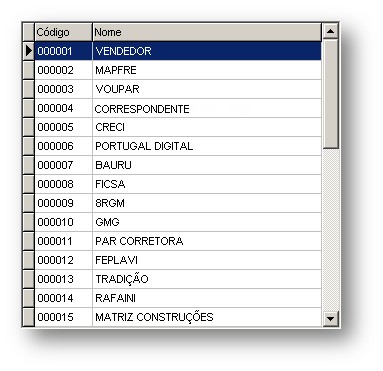Click code cell 000005
Screen dimensions: 383x371
coord(63,127)
